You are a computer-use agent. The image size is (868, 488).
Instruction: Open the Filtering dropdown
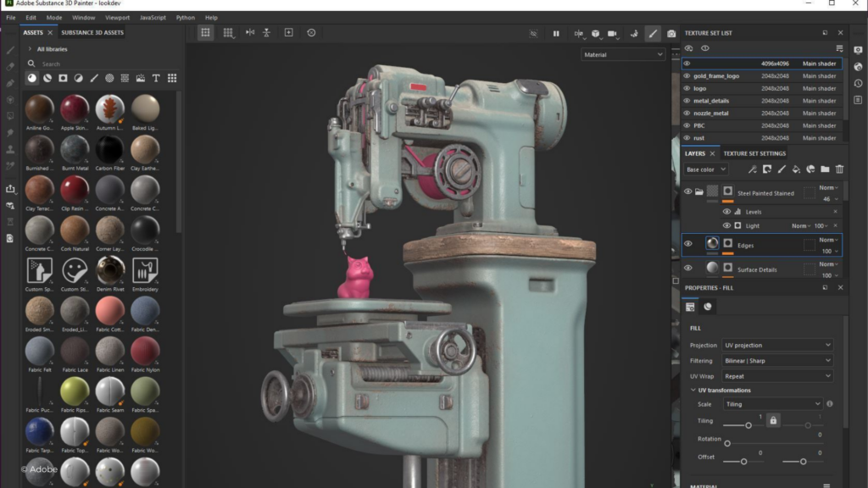point(777,361)
